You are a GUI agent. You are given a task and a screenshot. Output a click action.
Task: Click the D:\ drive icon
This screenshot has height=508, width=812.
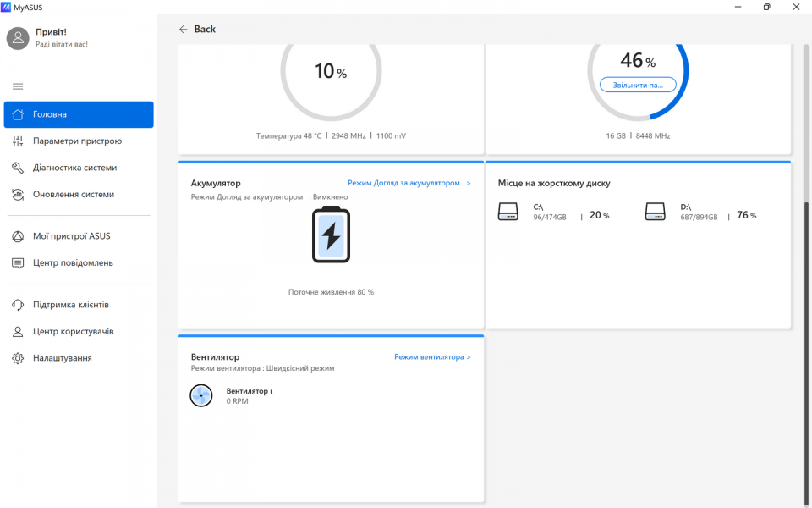655,212
